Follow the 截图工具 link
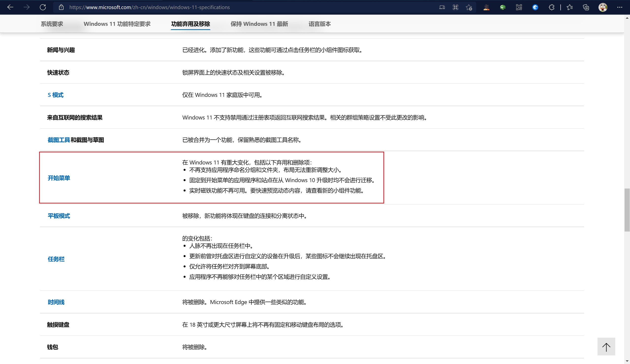 (x=59, y=140)
